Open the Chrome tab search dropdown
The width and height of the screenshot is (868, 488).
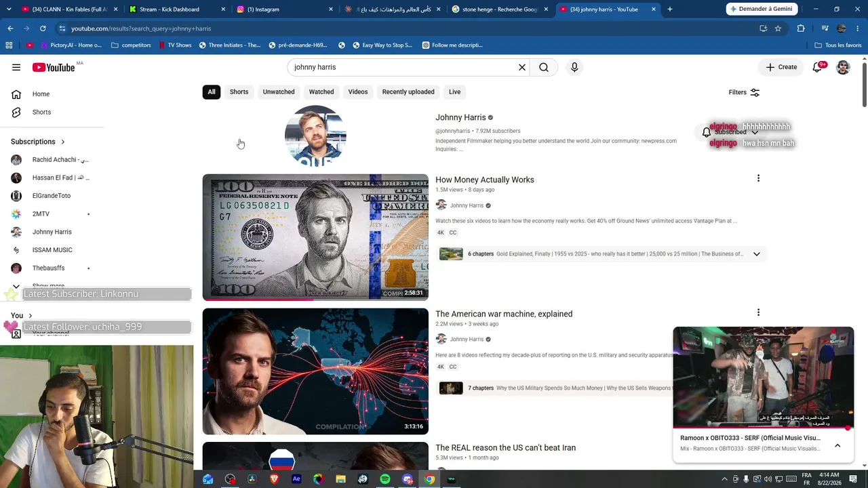10,9
